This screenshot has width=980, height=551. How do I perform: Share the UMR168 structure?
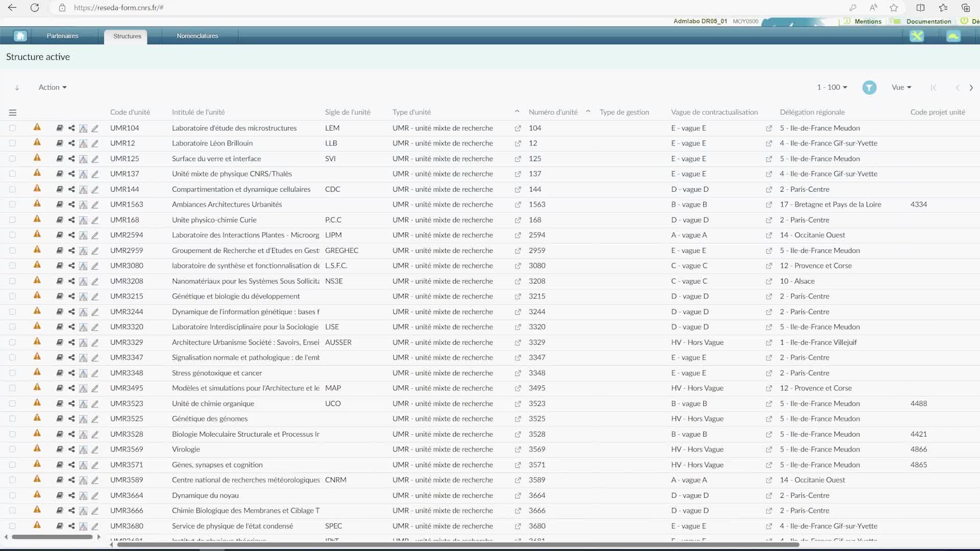click(x=71, y=220)
